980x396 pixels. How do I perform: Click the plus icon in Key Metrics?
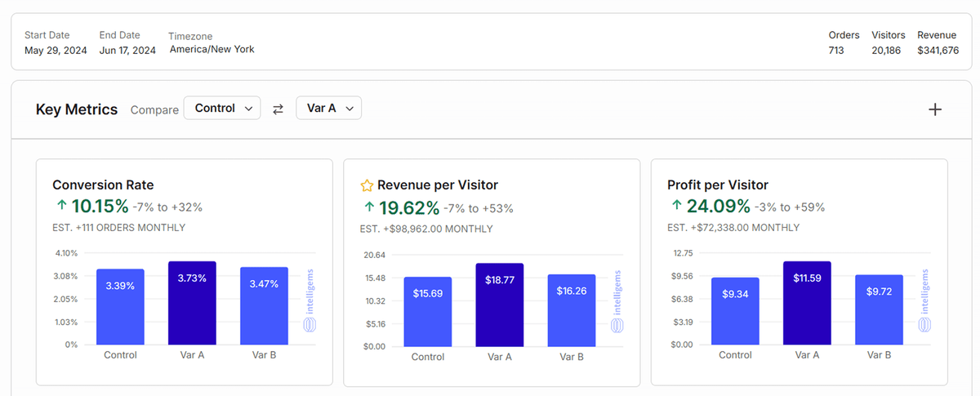point(935,109)
